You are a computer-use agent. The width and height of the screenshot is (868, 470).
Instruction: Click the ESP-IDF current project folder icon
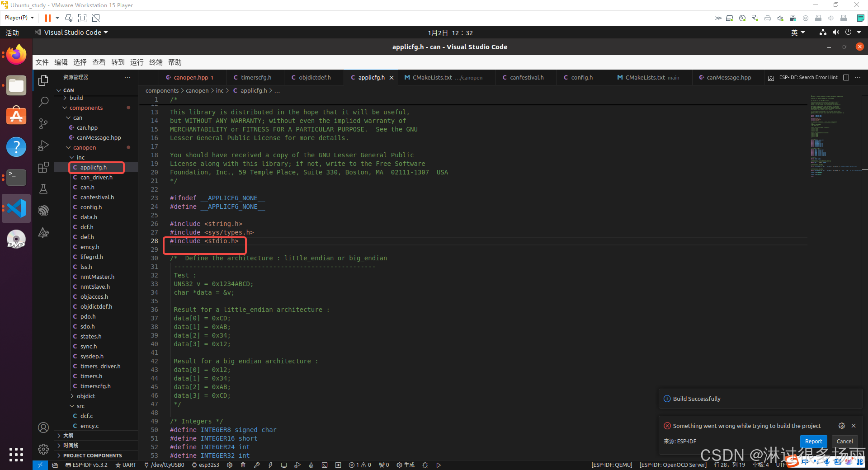pos(55,465)
